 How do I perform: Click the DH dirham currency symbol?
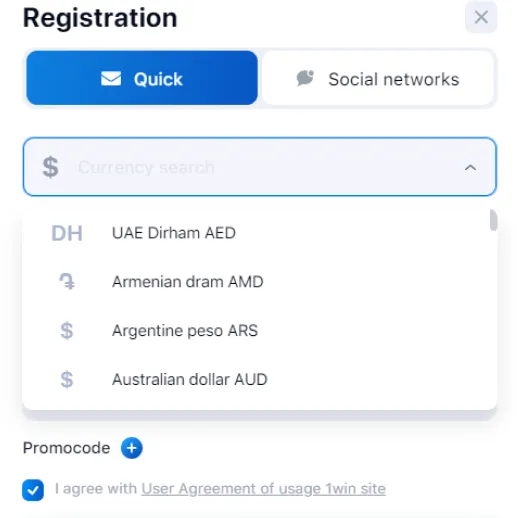(x=67, y=233)
